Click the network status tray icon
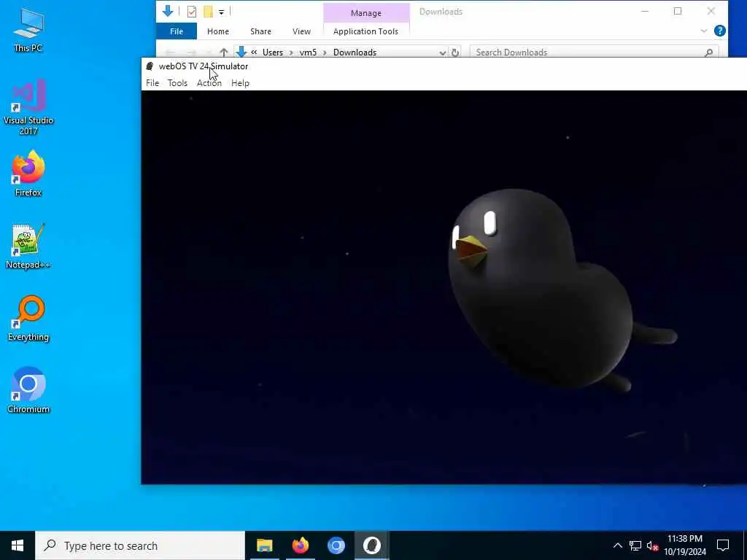 635,545
